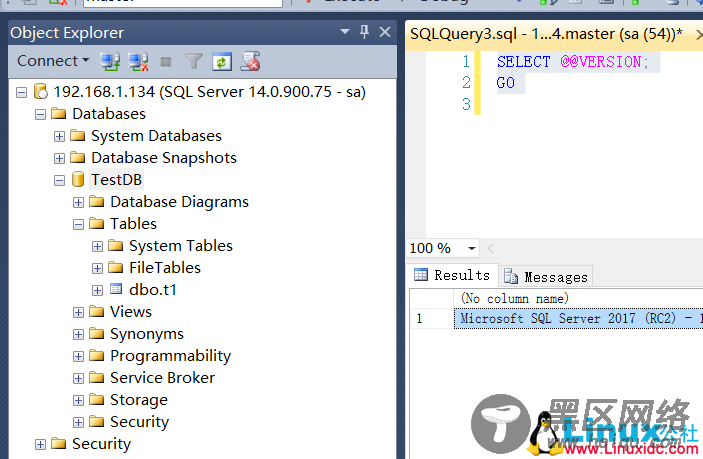
Task: Click the SELECT @@VERSION query line
Action: click(573, 62)
